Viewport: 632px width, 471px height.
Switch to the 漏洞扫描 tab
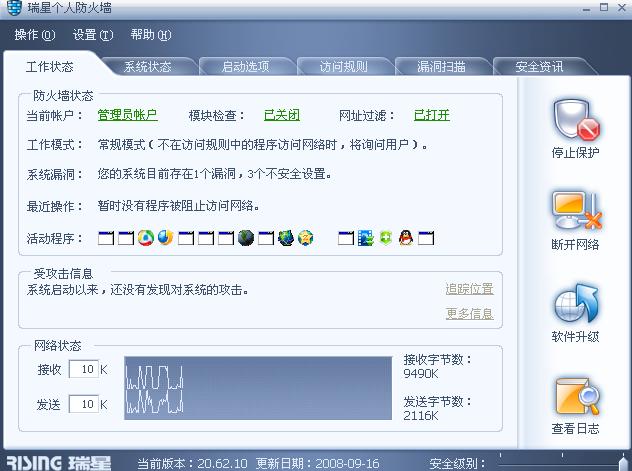[442, 66]
